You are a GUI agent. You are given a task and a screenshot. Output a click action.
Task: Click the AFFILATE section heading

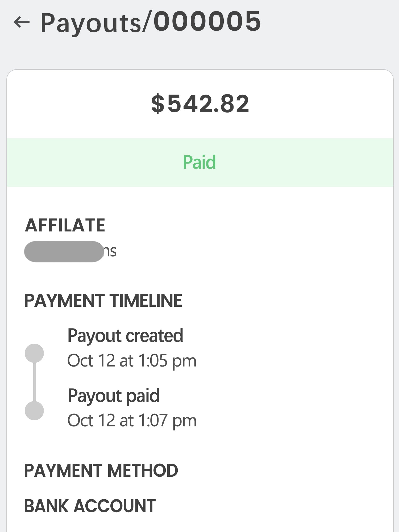point(65,225)
